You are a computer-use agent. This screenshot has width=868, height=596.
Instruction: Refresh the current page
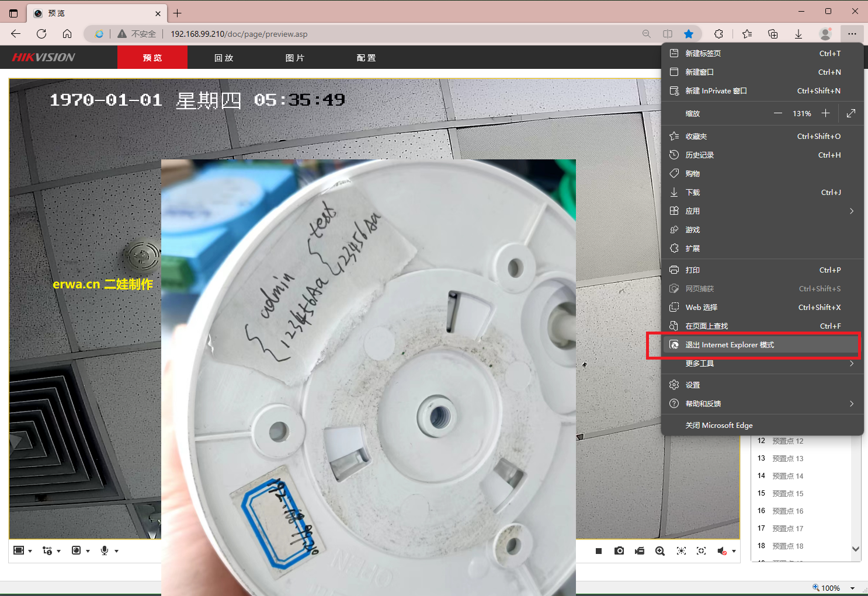click(41, 34)
